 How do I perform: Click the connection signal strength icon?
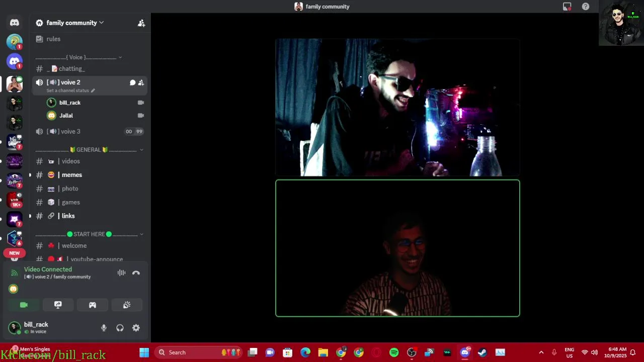14,273
